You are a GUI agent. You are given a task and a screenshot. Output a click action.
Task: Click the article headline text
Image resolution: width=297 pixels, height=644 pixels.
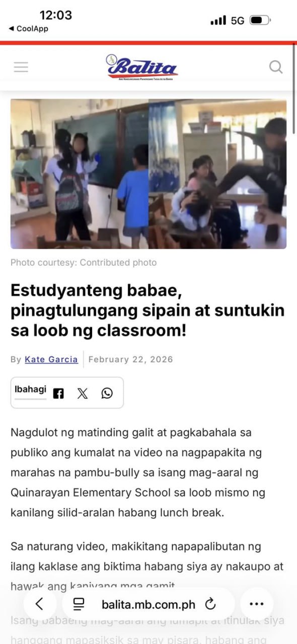pyautogui.click(x=147, y=310)
